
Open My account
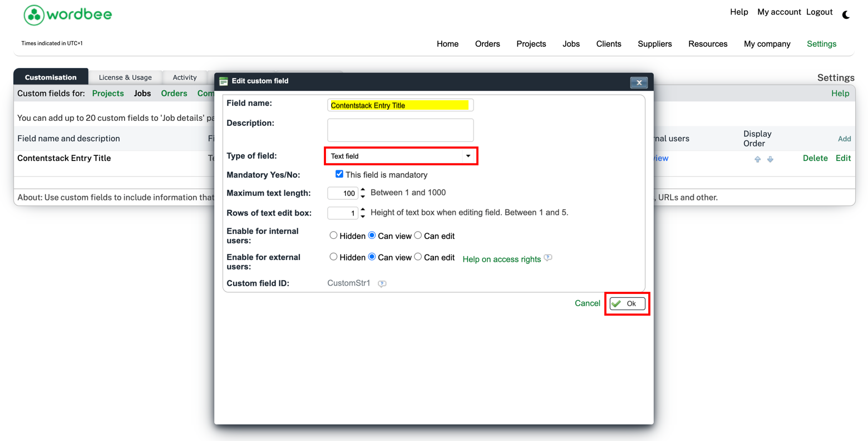click(779, 12)
